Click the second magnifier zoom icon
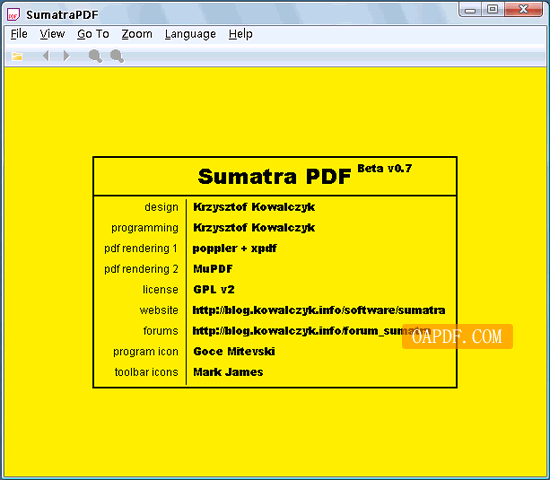The height and width of the screenshot is (480, 550). 117,56
